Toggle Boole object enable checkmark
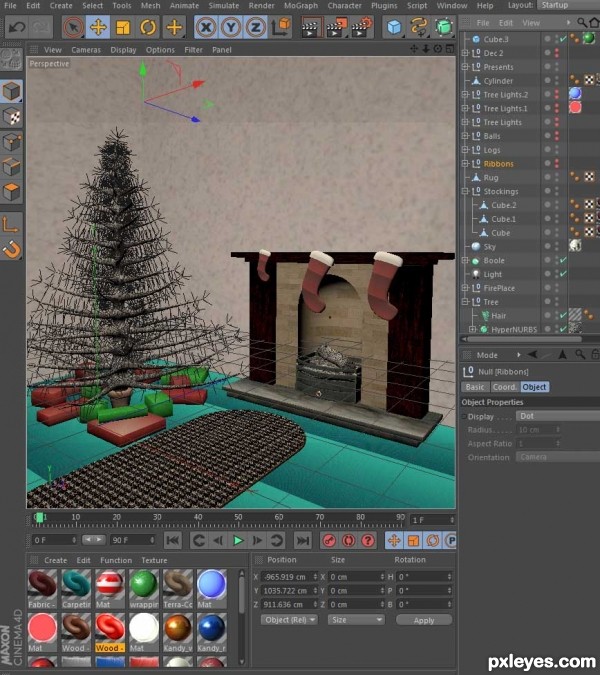Image resolution: width=600 pixels, height=675 pixels. 563,260
